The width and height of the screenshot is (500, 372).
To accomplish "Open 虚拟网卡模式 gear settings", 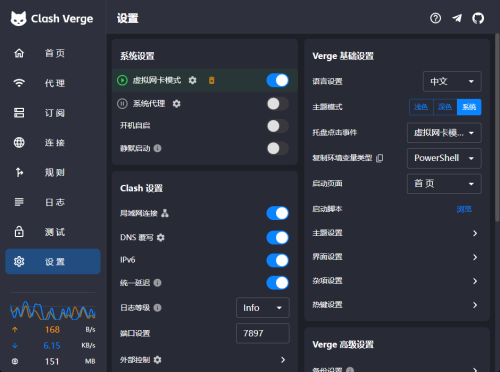I will tap(192, 80).
